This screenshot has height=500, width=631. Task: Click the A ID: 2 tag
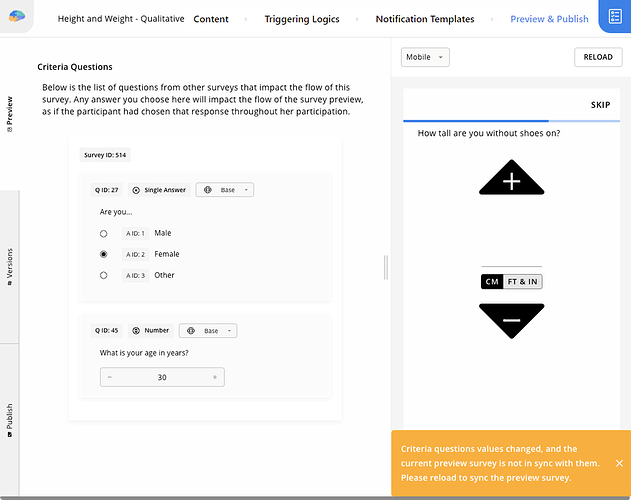tap(135, 254)
